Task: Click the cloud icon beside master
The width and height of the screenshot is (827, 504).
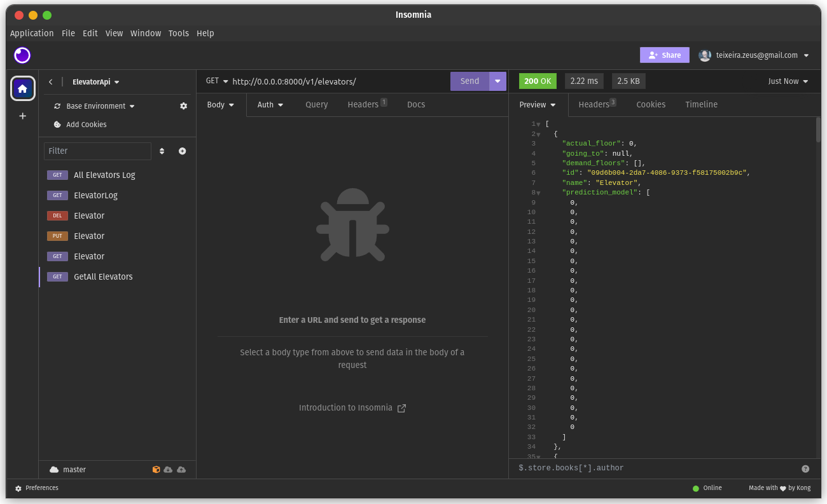Action: click(54, 470)
